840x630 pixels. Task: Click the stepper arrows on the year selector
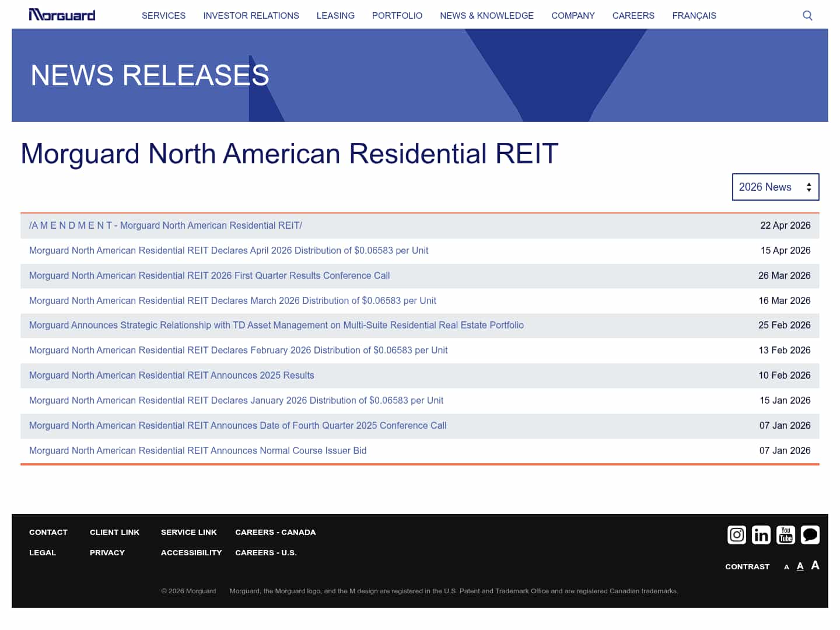[x=808, y=187]
